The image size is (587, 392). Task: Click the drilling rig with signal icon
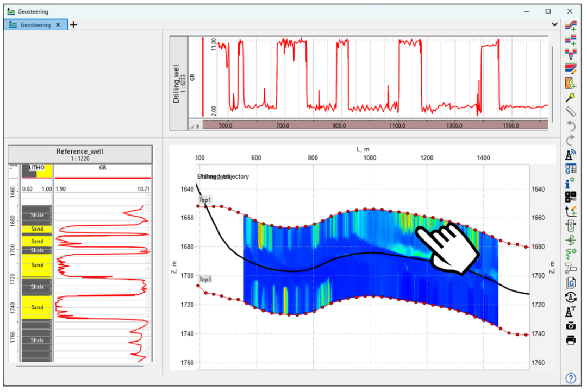571,155
